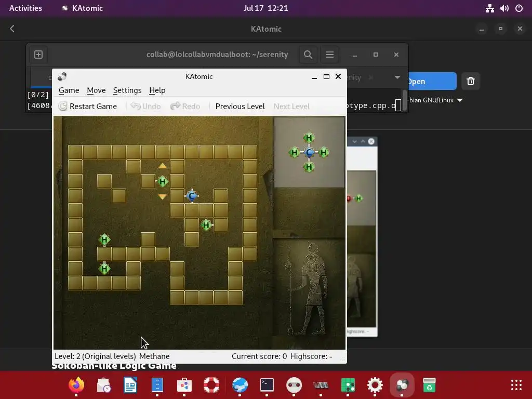Open the Help lifebuoy in dock
Screen dimensions: 532x399
(211, 385)
